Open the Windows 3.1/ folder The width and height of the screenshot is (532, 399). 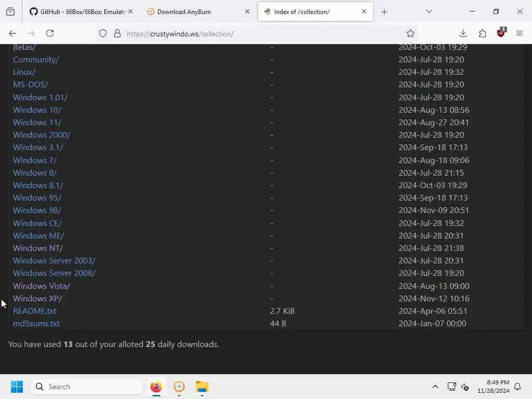point(38,148)
